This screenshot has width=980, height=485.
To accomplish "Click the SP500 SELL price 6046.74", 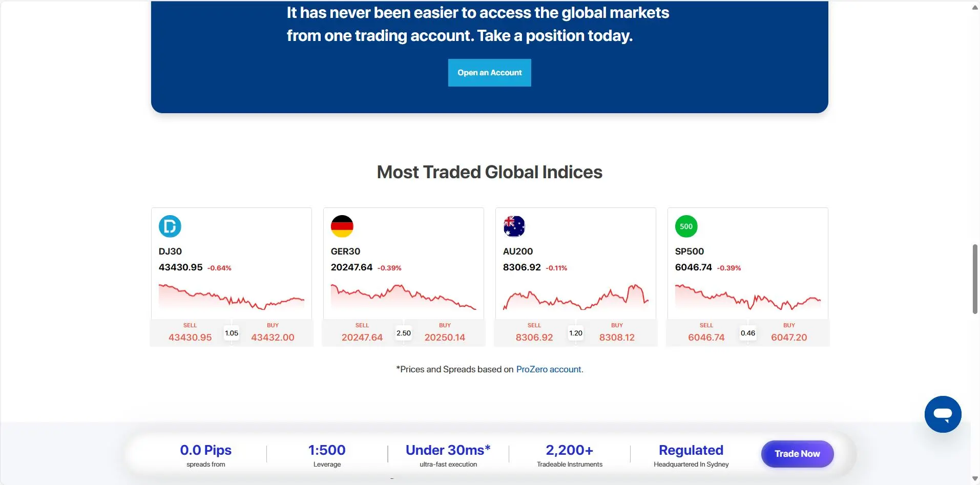I will [x=706, y=338].
